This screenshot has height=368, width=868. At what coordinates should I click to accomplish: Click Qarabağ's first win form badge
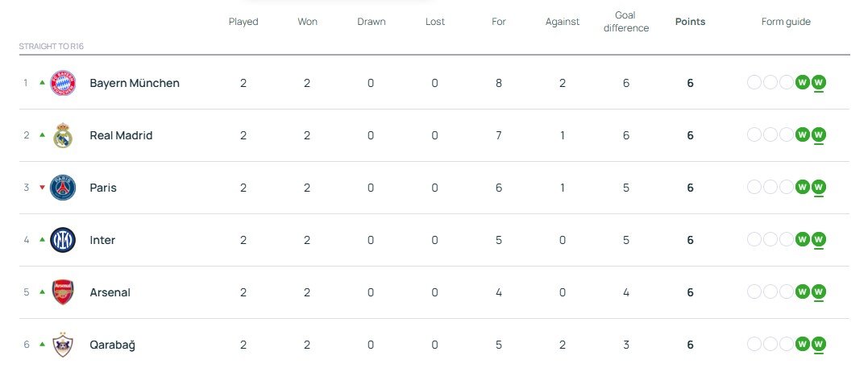click(802, 344)
